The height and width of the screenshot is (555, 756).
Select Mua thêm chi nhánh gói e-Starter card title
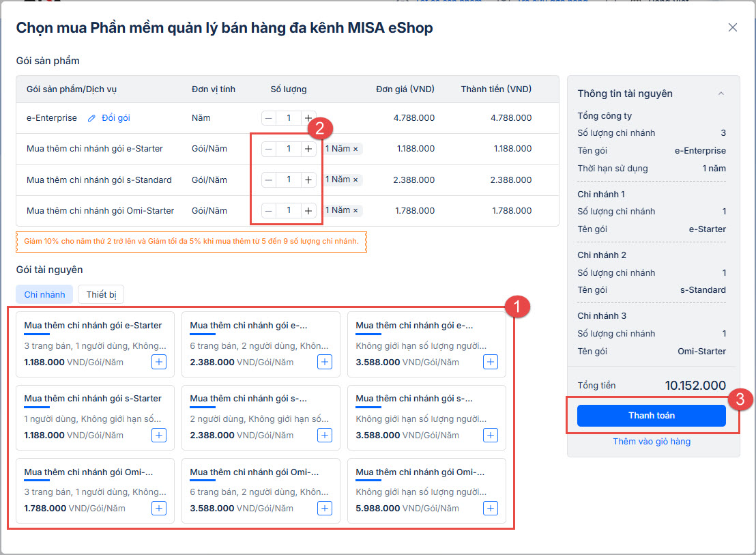click(x=93, y=326)
